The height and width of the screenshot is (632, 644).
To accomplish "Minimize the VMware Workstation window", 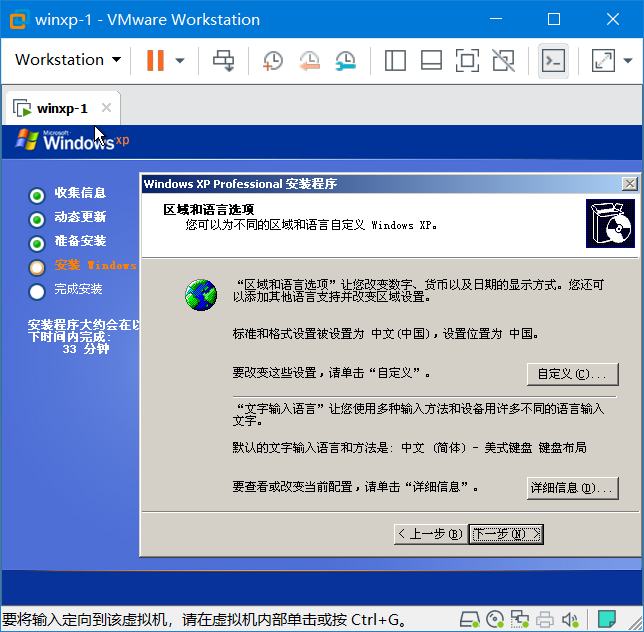I will point(496,19).
